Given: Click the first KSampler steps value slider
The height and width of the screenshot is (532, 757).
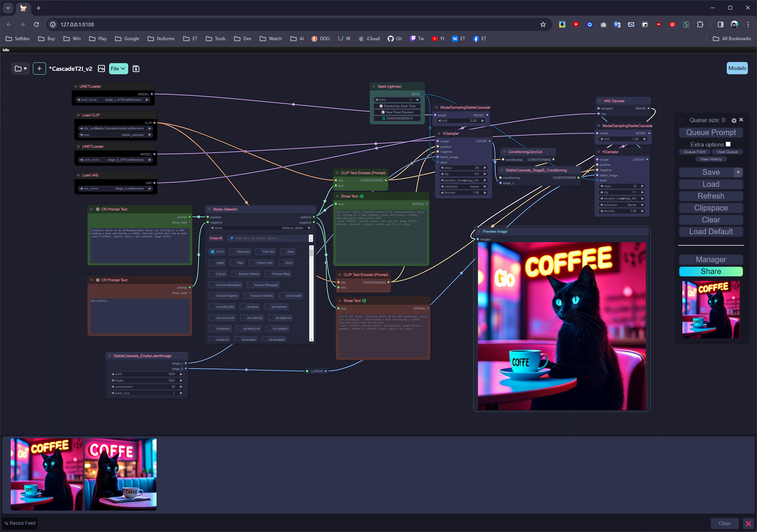Looking at the screenshot, I should point(463,168).
